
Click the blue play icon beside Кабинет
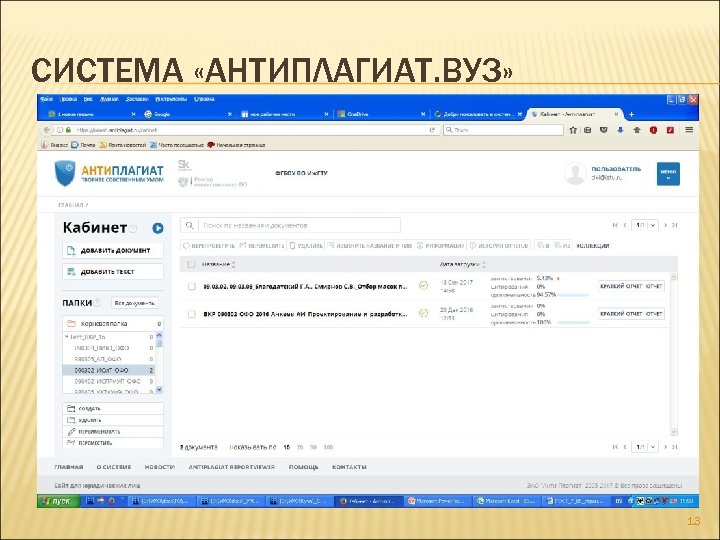point(158,228)
